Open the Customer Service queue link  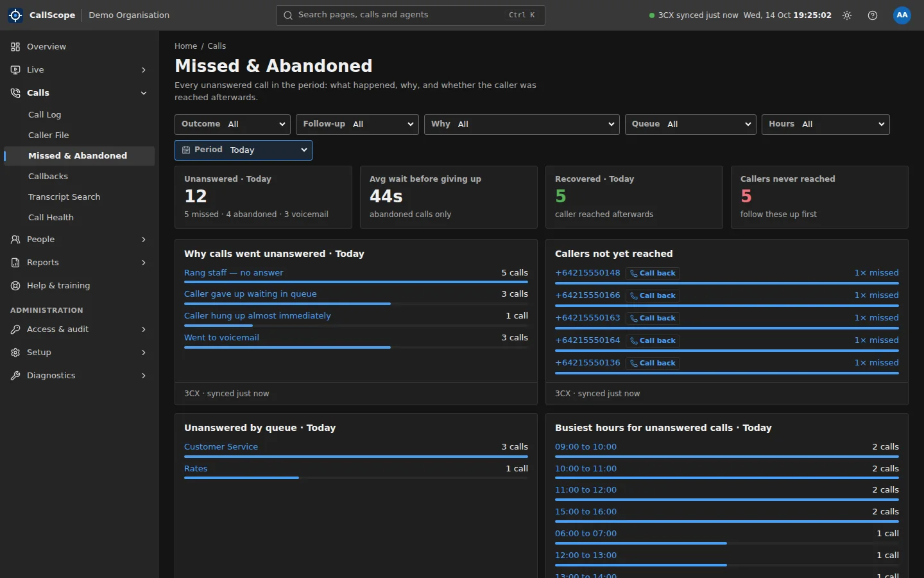(x=221, y=447)
